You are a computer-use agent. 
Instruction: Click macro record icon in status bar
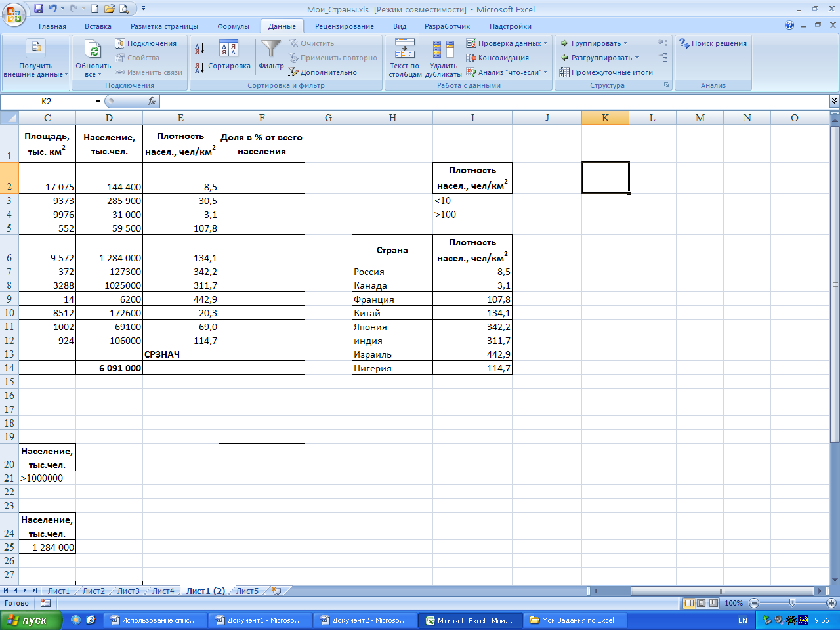45,602
